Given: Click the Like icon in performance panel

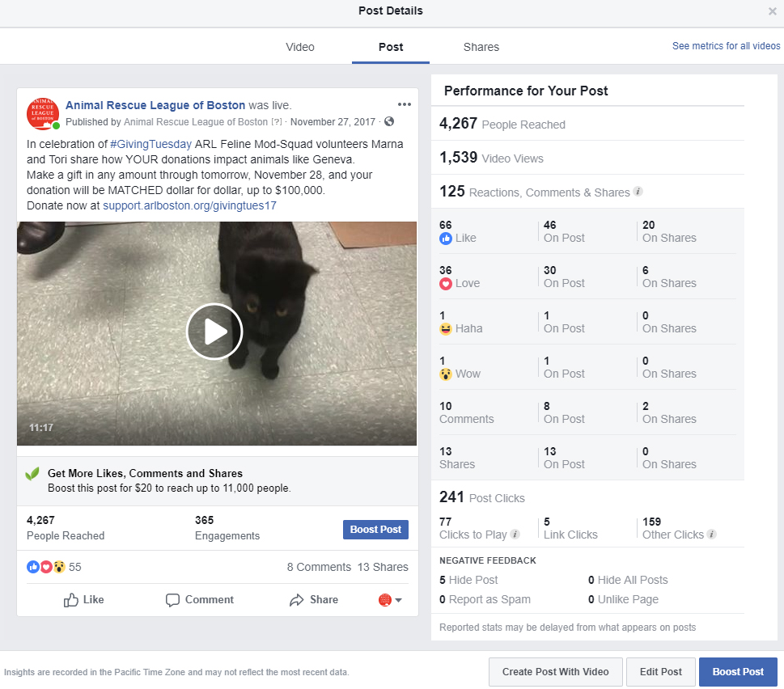Looking at the screenshot, I should (446, 239).
